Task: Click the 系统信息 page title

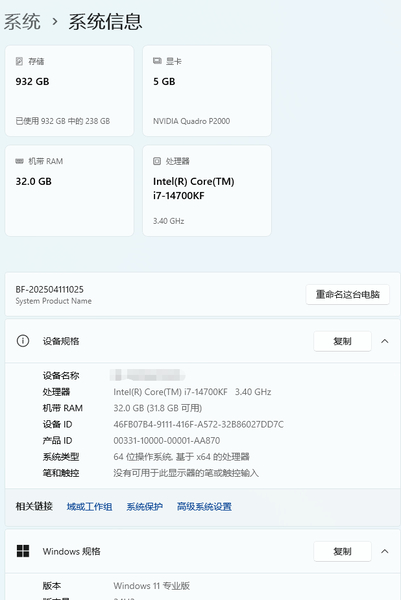Action: [x=105, y=21]
